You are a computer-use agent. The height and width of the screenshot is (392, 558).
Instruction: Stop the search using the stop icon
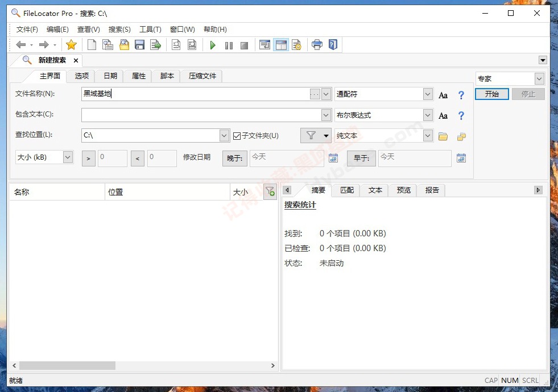pyautogui.click(x=244, y=44)
